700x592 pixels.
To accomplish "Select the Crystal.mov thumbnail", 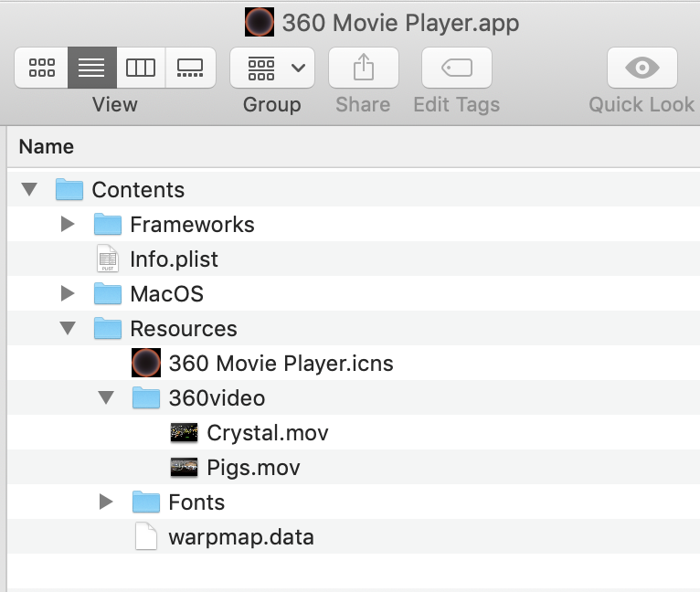I will 184,433.
